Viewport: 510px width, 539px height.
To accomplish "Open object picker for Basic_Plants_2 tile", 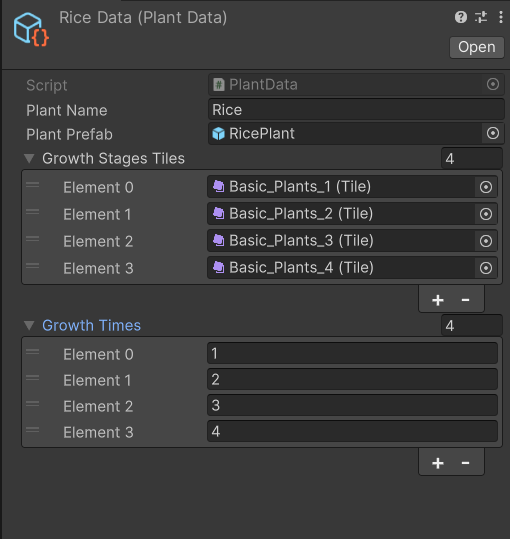I will pos(486,214).
